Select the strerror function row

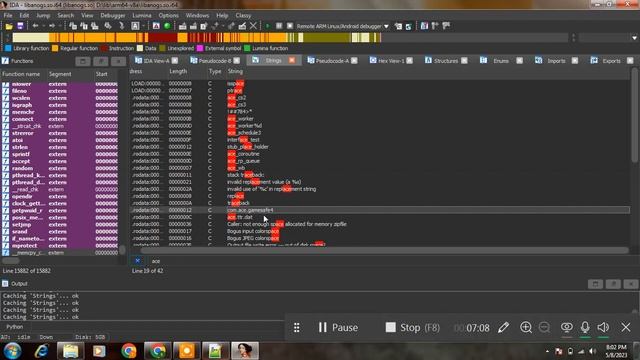pos(60,133)
